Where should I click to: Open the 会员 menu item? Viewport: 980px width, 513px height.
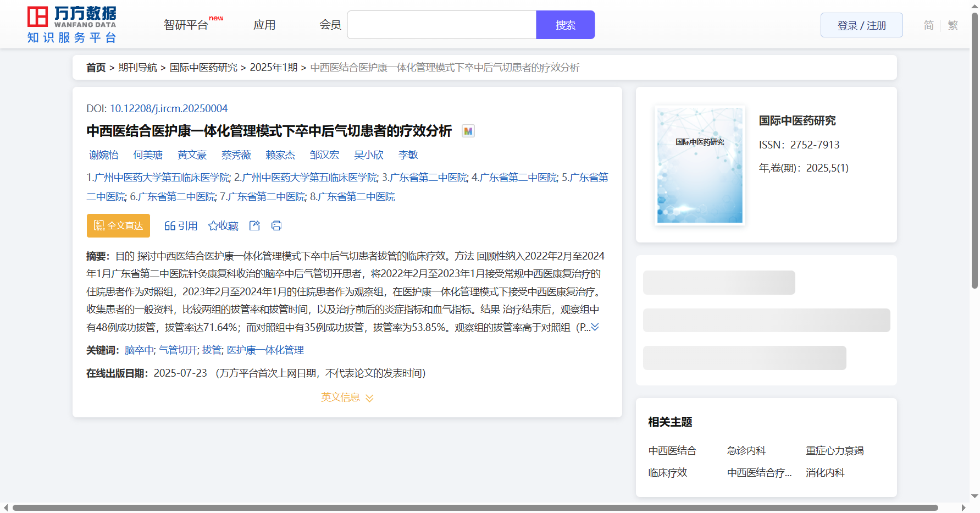[x=330, y=25]
